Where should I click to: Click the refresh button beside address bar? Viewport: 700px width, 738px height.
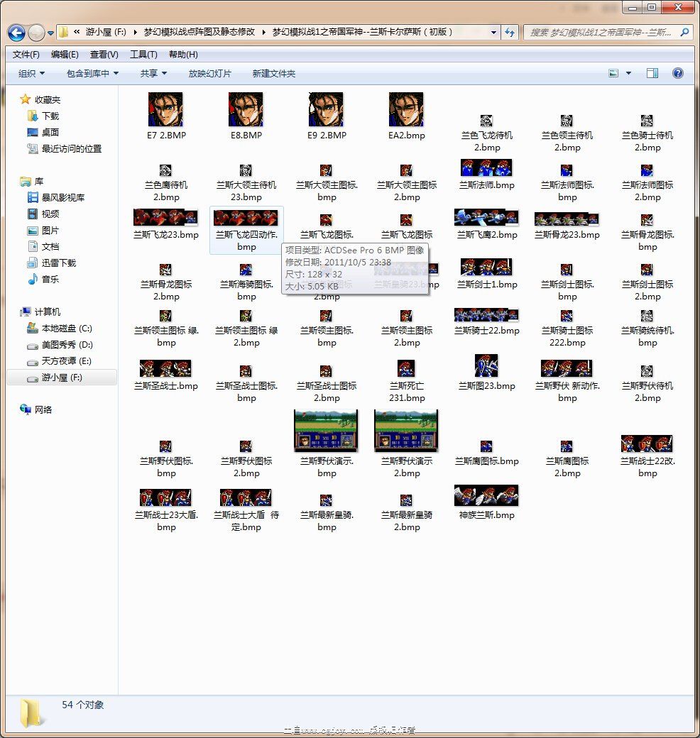(510, 32)
